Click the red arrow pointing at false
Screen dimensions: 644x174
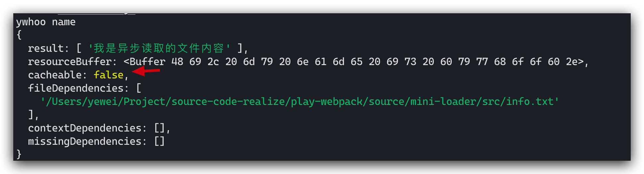point(146,71)
